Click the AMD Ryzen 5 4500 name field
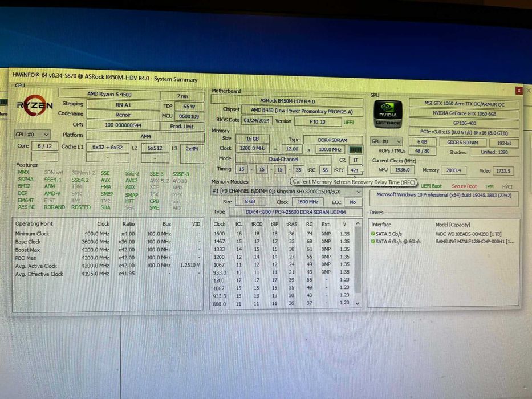The height and width of the screenshot is (399, 532). 109,94
